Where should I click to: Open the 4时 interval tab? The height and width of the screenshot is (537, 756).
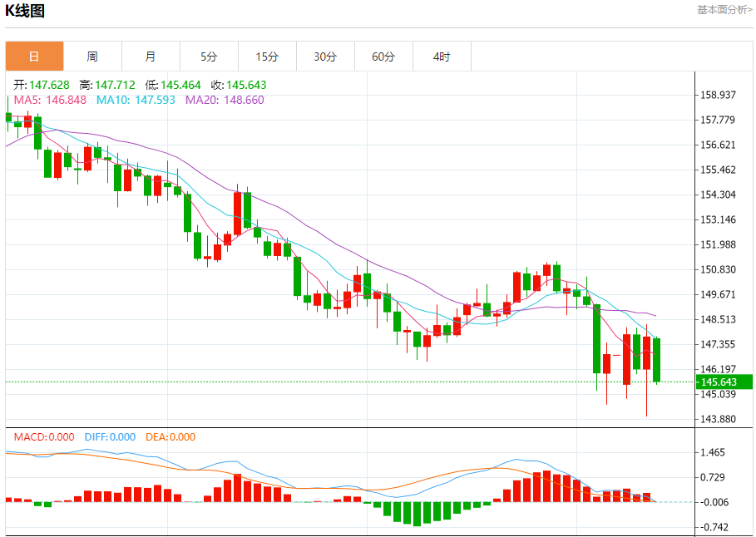[x=442, y=57]
